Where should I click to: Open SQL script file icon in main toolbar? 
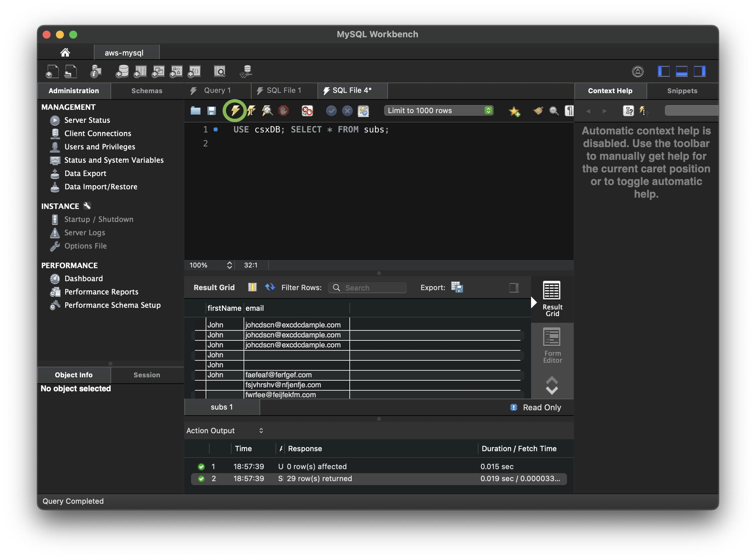(71, 72)
